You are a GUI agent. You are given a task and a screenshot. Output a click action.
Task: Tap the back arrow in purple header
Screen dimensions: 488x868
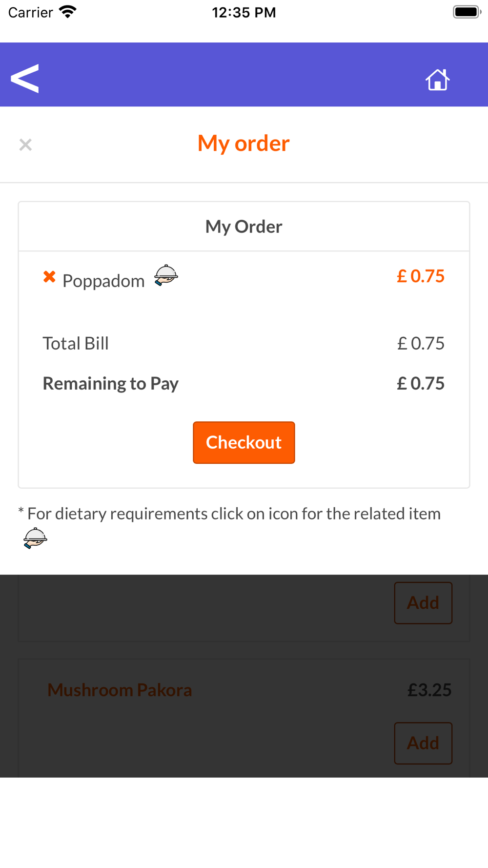25,78
